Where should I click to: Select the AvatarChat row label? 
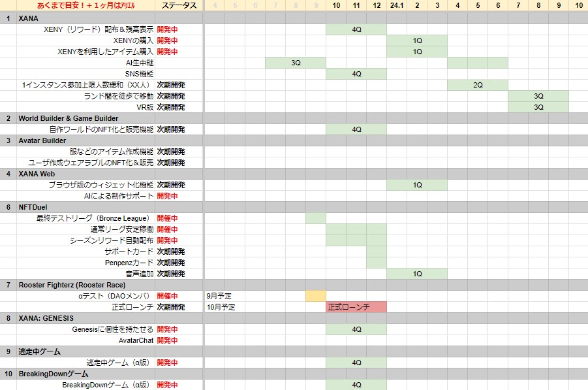[x=136, y=340]
